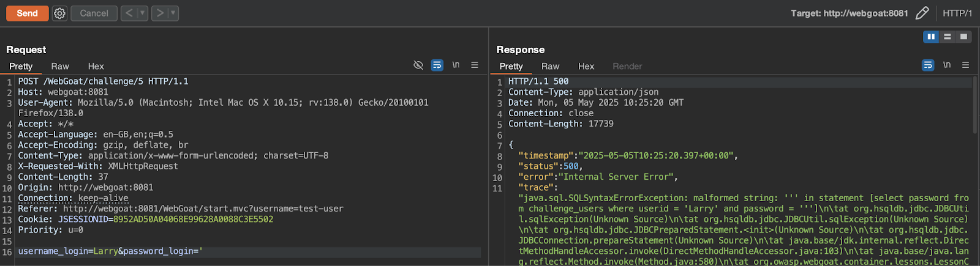Open the request settings gear icon
The height and width of the screenshot is (266, 980).
point(59,13)
